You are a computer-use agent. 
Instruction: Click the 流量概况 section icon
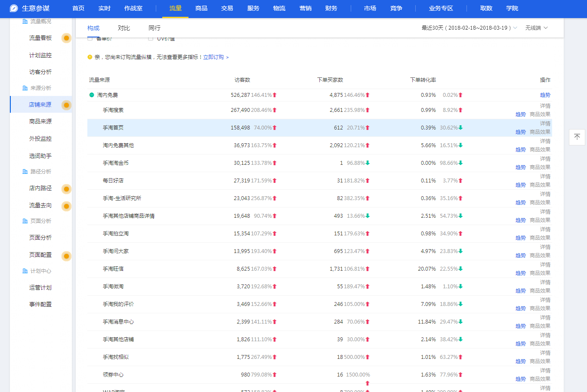point(25,21)
